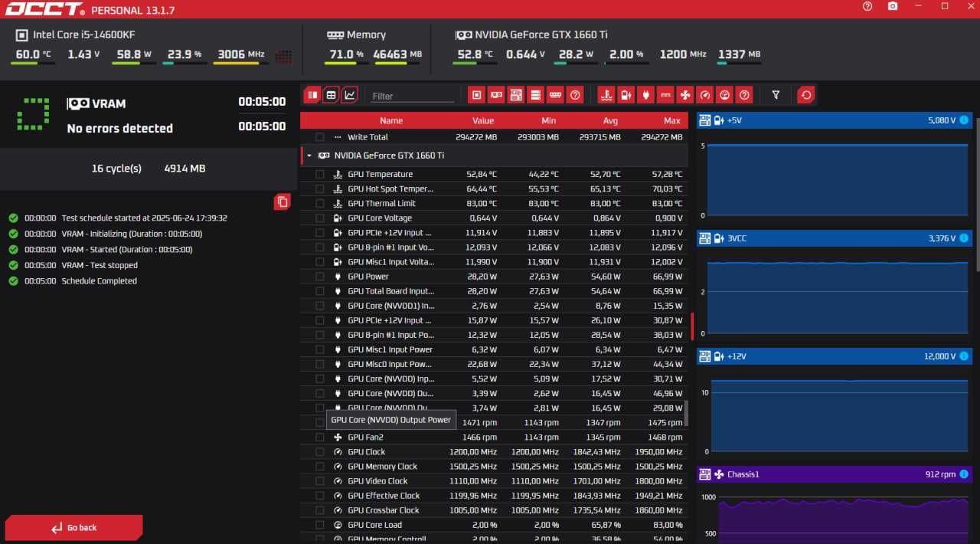Click the Go back button
Image resolution: width=980 pixels, height=544 pixels.
(x=73, y=528)
